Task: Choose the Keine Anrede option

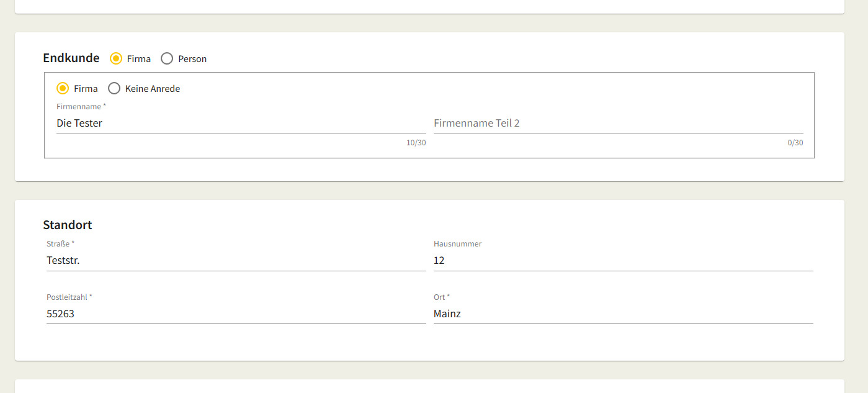Action: click(x=114, y=89)
